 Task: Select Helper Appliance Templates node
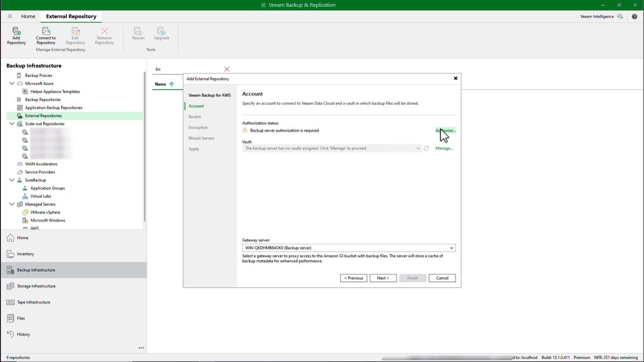(55, 91)
